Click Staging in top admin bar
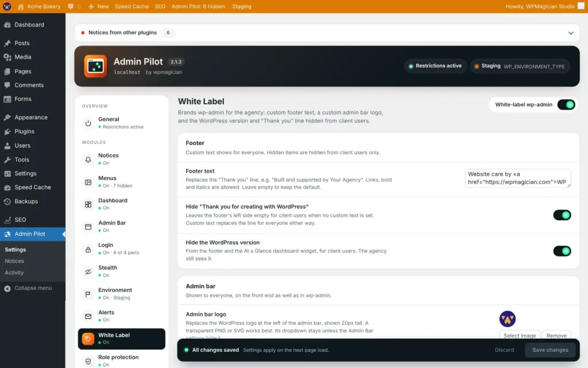Viewport: 588px width, 368px height. point(242,6)
